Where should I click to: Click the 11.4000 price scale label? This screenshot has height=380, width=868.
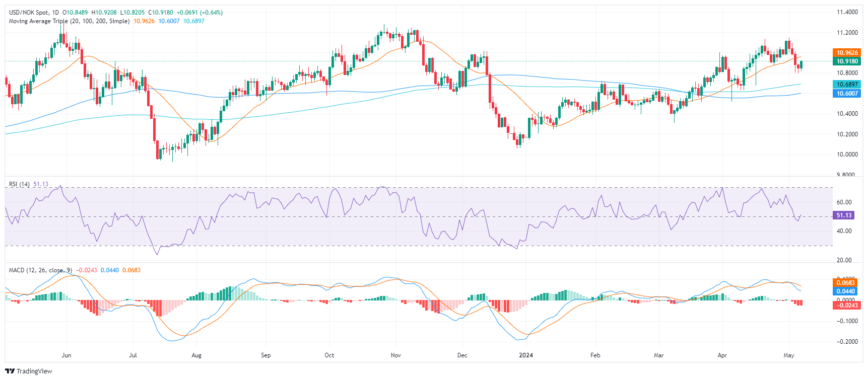pyautogui.click(x=847, y=12)
